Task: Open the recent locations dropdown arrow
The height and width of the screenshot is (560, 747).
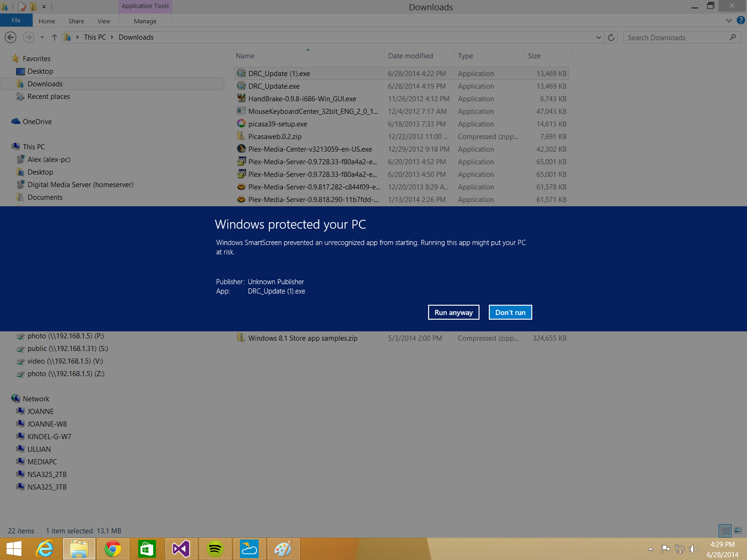Action: coord(42,37)
